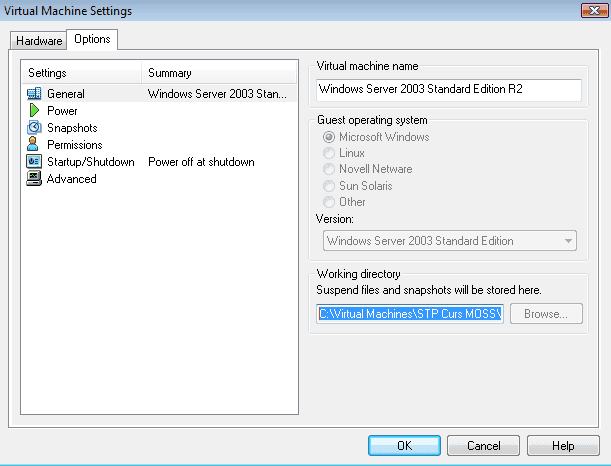
Task: Discard changes with Cancel button
Action: coord(484,445)
